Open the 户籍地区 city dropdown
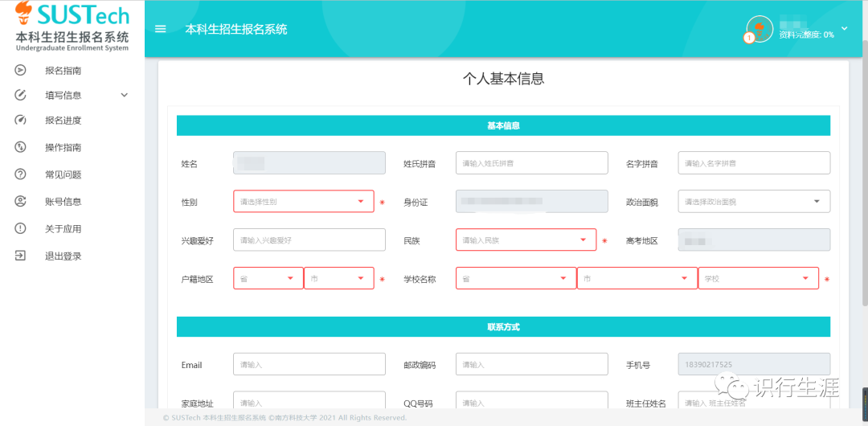Viewport: 868px width, 426px height. pos(339,278)
